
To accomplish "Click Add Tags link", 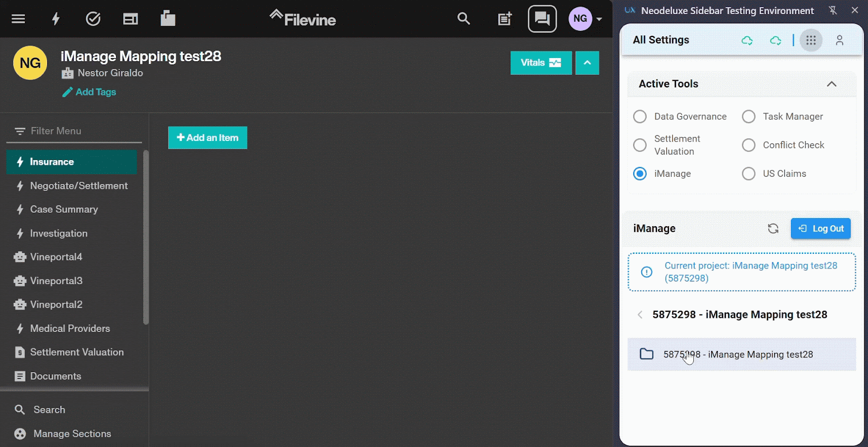I will point(90,92).
